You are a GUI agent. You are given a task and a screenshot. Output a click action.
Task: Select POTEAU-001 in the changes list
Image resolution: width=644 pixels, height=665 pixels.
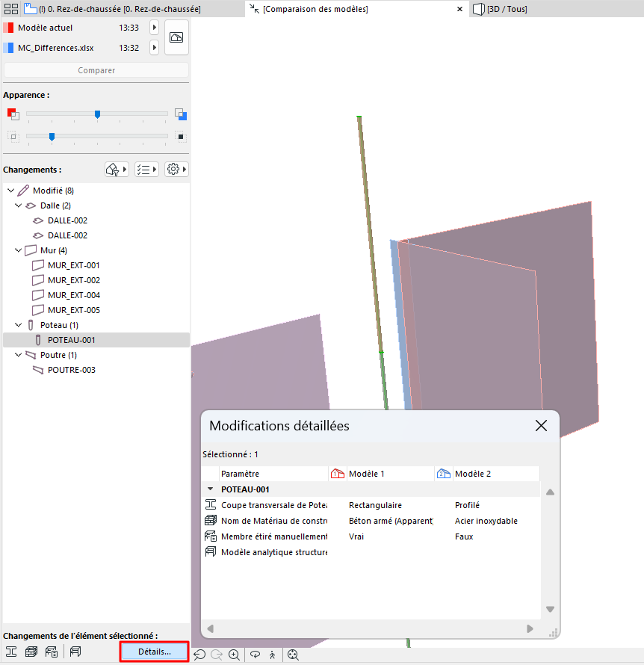(96, 340)
